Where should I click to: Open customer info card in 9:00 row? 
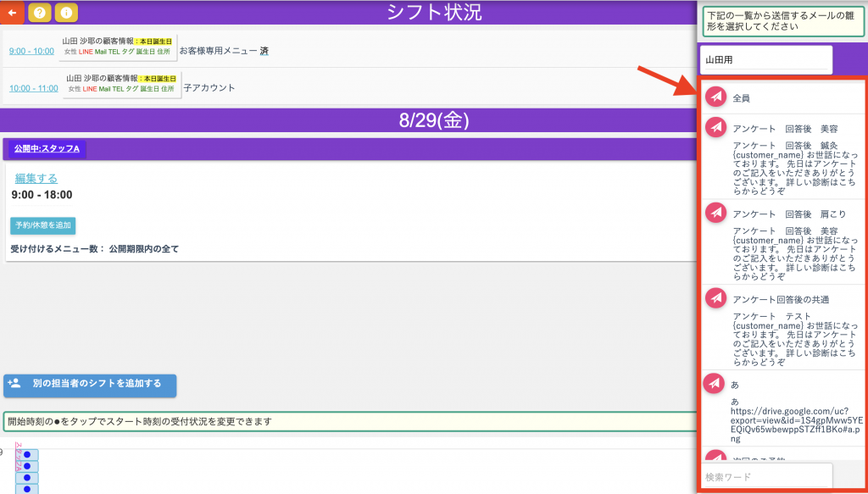pos(119,47)
